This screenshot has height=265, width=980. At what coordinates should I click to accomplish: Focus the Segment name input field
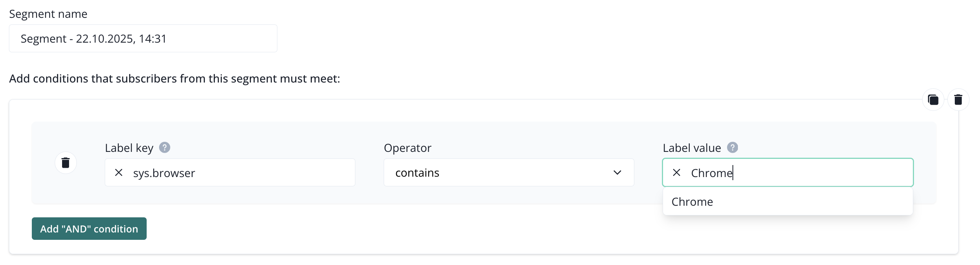(x=143, y=39)
